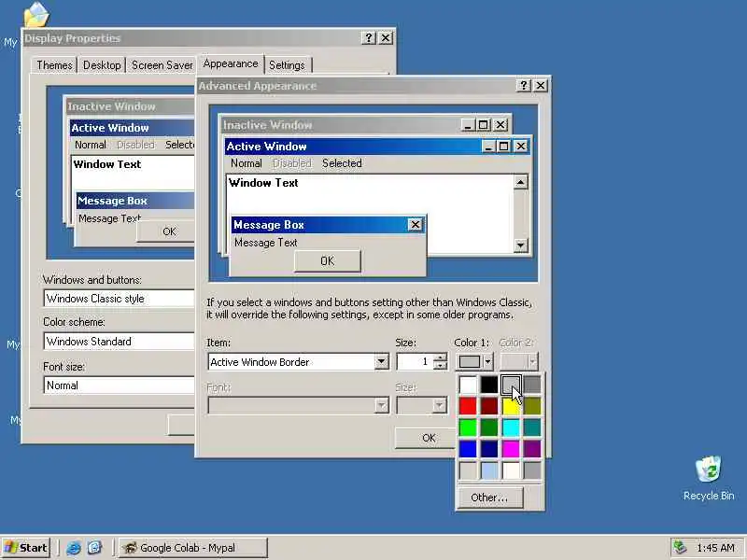Click the highlighted silver swatch under cursor
The width and height of the screenshot is (747, 560).
(x=511, y=385)
